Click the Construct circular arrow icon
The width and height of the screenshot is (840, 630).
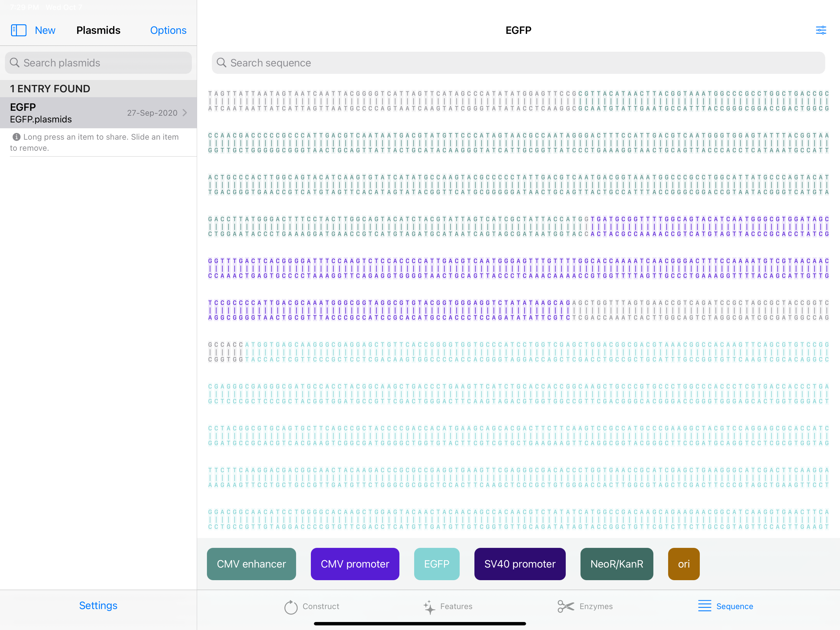(291, 607)
